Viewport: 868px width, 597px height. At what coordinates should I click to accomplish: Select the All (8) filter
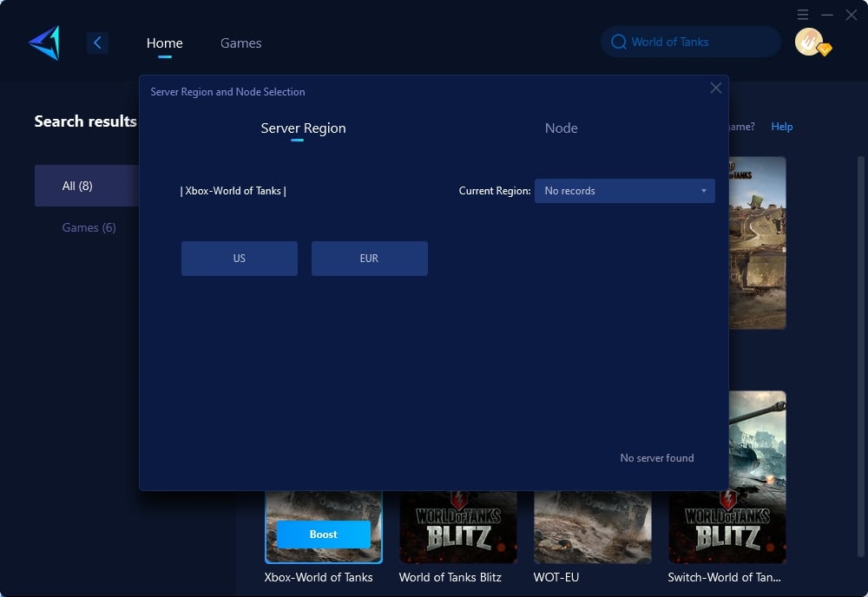pos(87,186)
